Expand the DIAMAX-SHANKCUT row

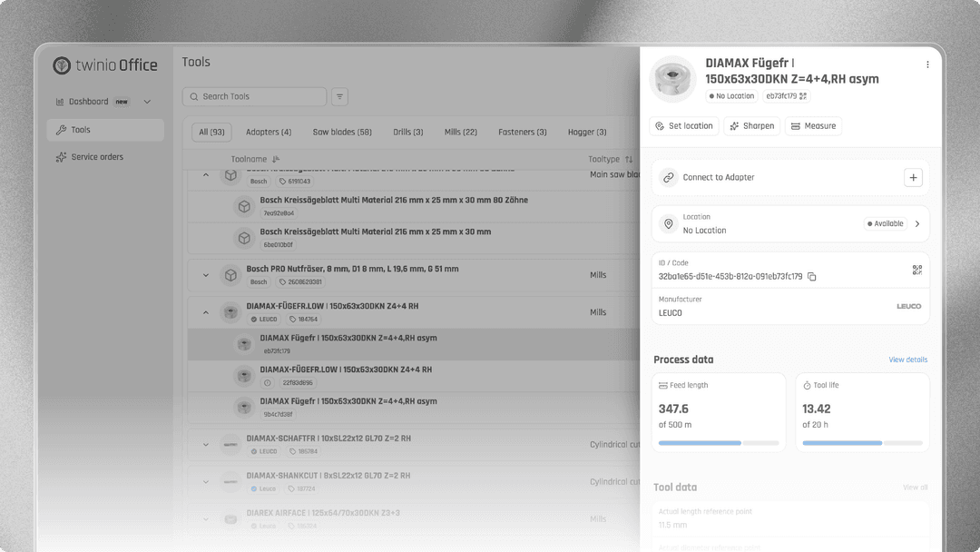click(x=206, y=482)
